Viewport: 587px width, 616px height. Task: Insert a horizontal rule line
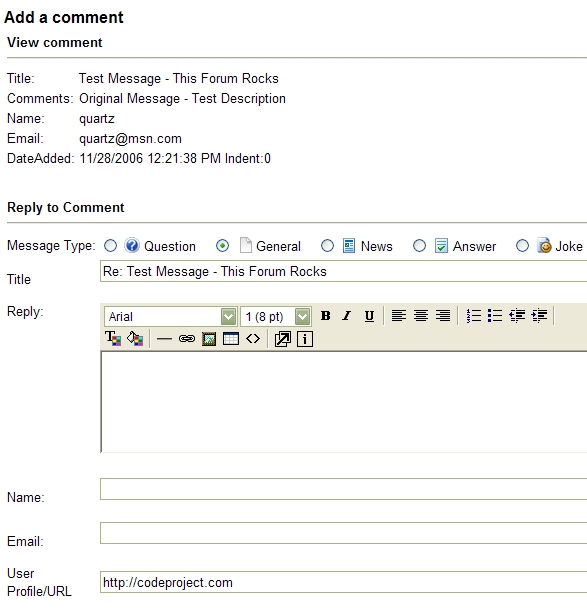(164, 339)
